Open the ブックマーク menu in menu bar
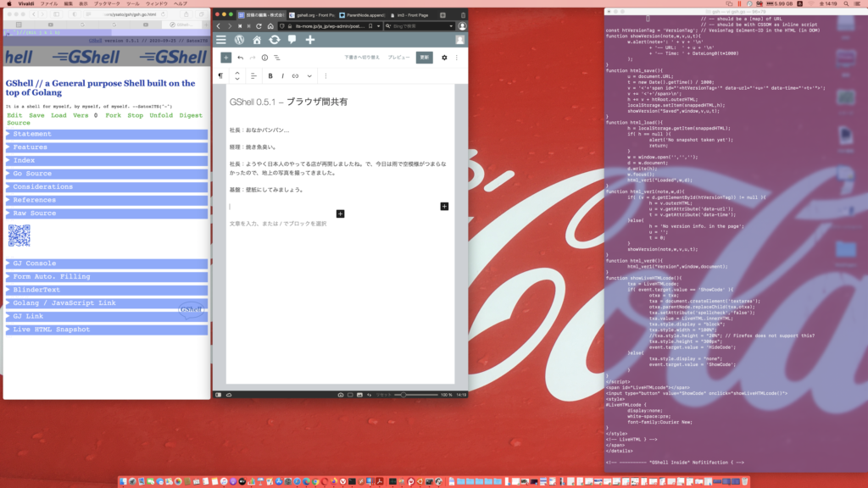 tap(107, 4)
